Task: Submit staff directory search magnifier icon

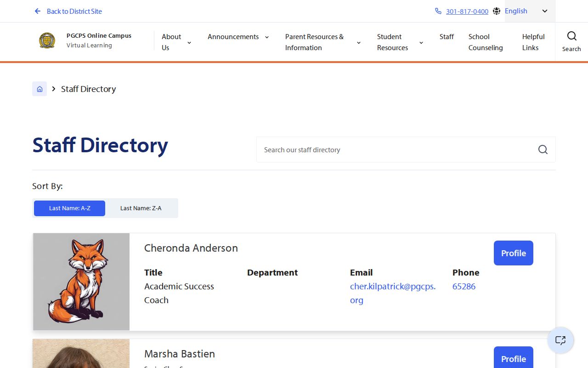Action: click(x=543, y=149)
